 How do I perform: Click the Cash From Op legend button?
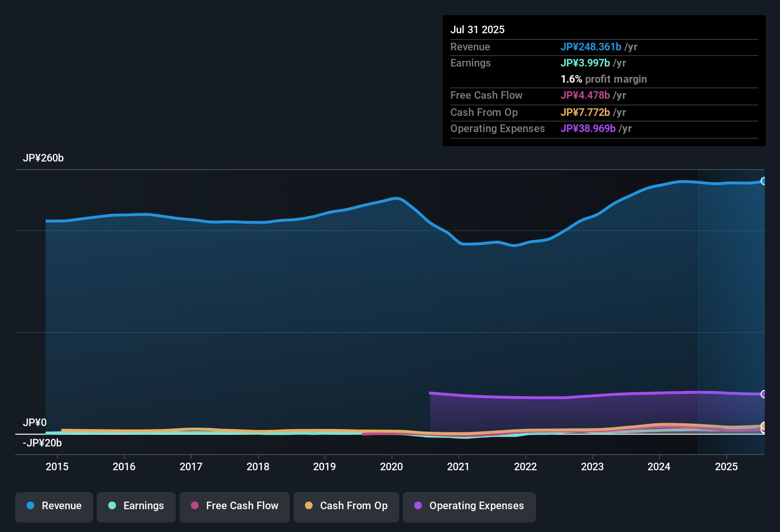pos(346,506)
